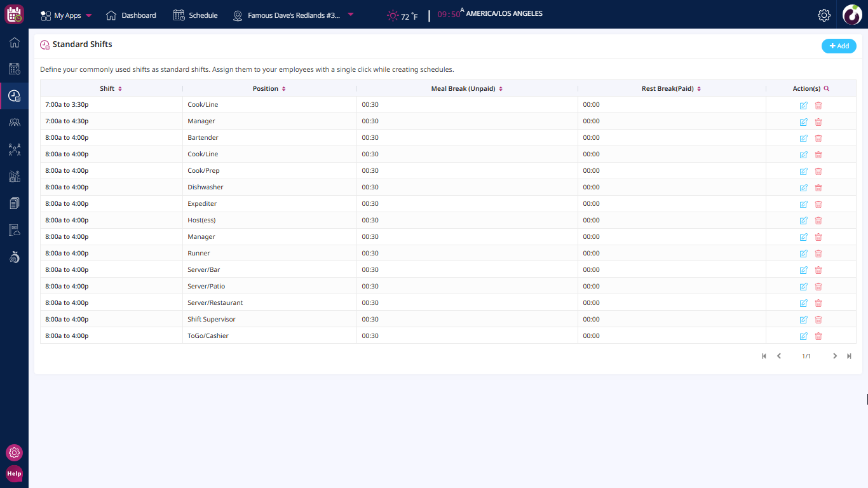Delete the ToGo/Cashier shift row

point(818,336)
